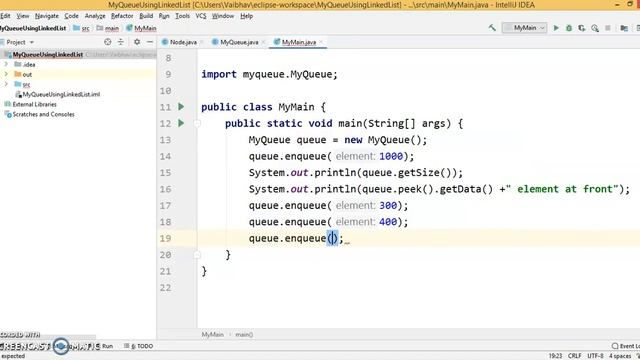Click fold end marker at line 20
Viewport: 640px width, 360px height.
point(197,255)
